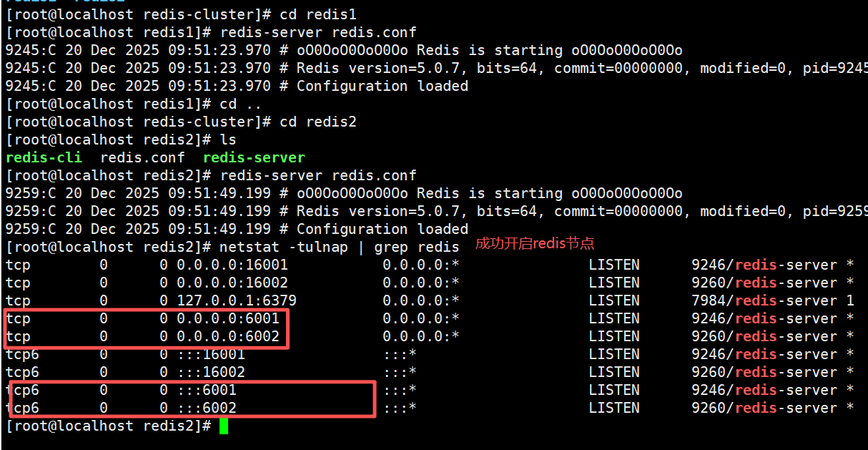The height and width of the screenshot is (450, 868).
Task: Click 9246/redis-server in the 0.0.0.0:16001 row
Action: point(764,265)
